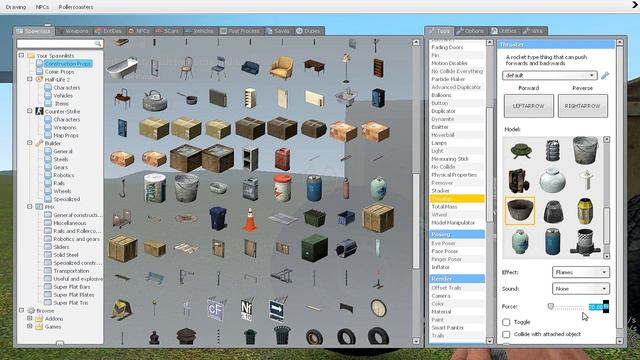The width and height of the screenshot is (640, 360).
Task: Select the dark bowl thruster model
Action: [520, 211]
